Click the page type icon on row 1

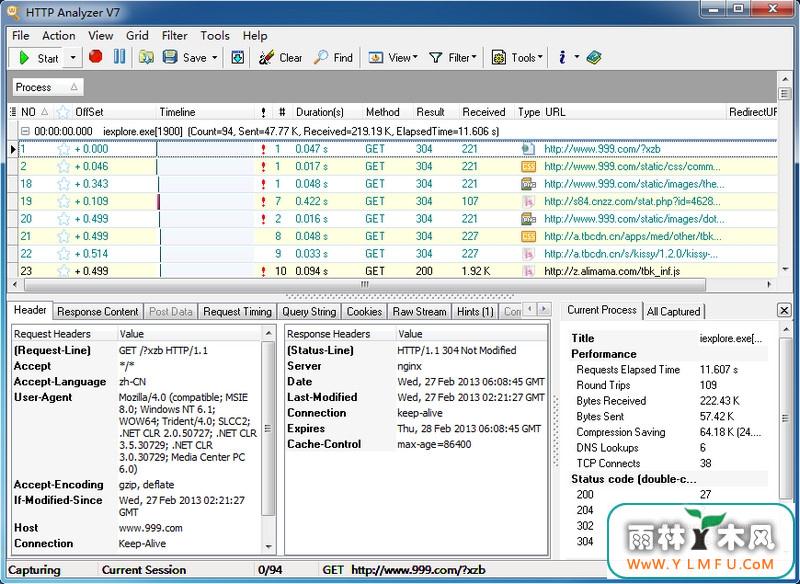click(x=529, y=149)
